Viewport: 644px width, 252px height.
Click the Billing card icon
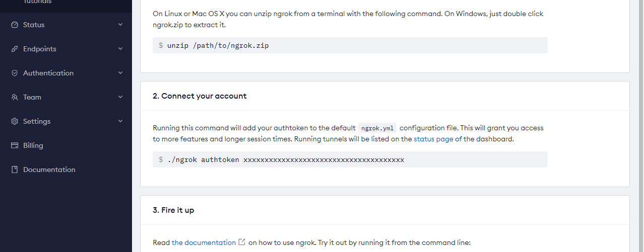tap(15, 145)
